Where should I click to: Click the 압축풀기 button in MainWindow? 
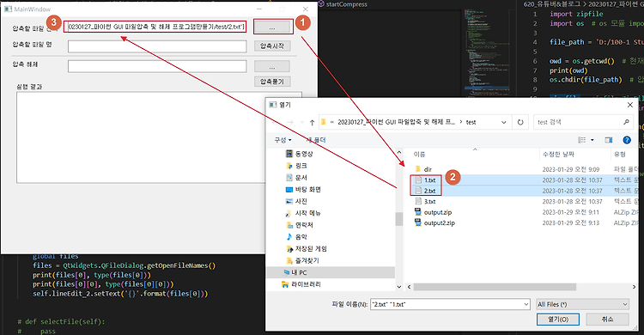pos(272,82)
